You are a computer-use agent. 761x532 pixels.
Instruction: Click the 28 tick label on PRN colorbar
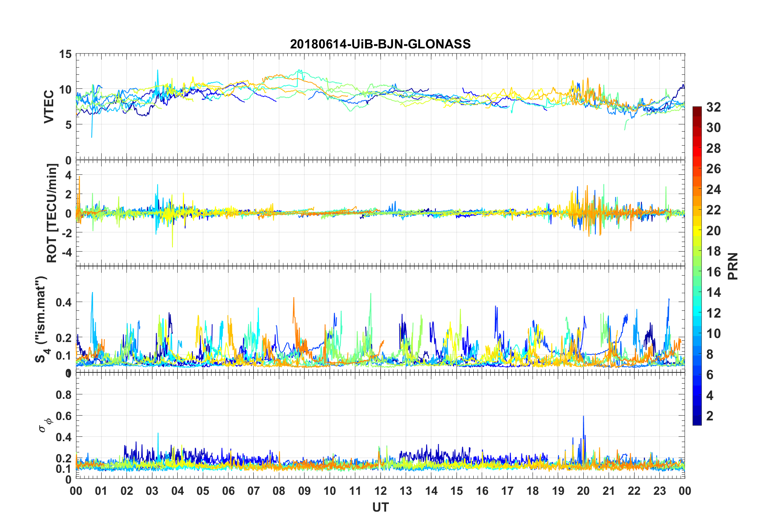coord(713,148)
